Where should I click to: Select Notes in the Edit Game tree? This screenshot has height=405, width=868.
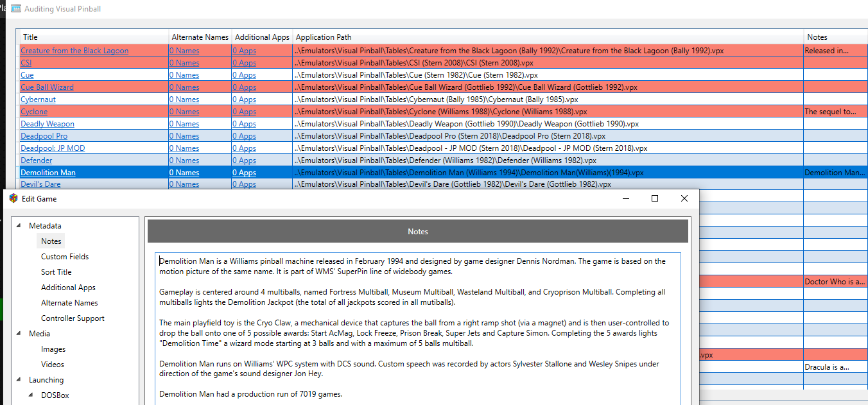coord(51,241)
